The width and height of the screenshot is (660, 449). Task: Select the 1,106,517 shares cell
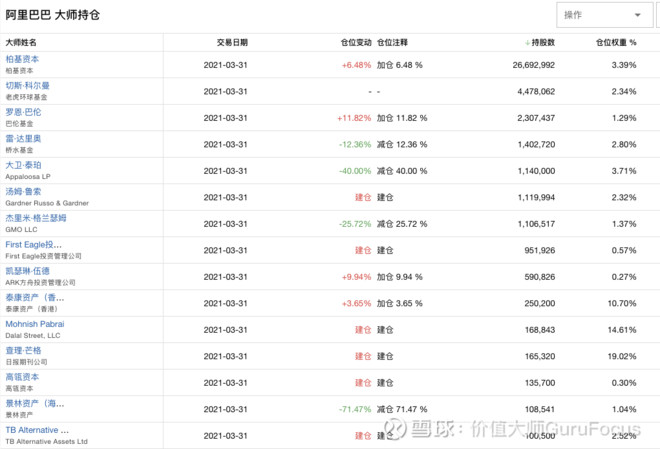pyautogui.click(x=536, y=224)
